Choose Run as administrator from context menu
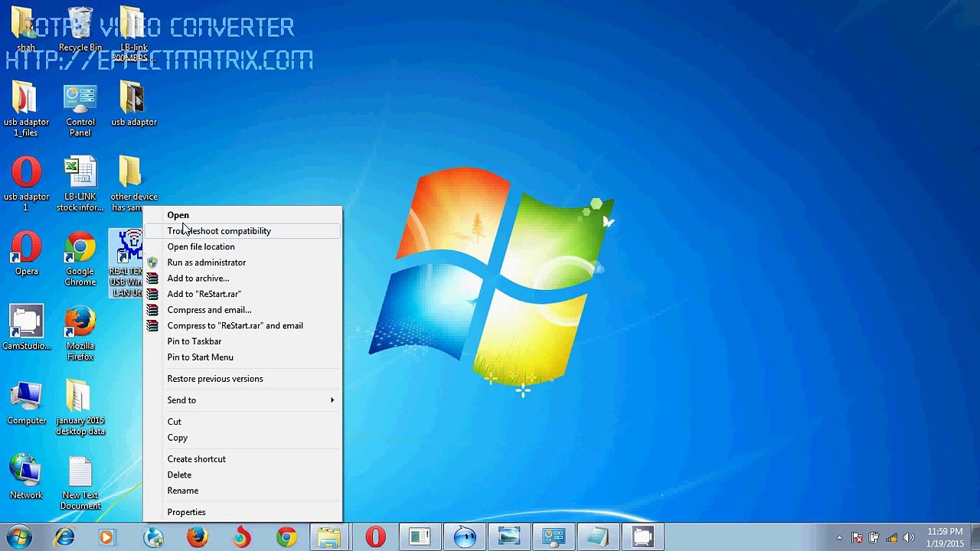This screenshot has height=551, width=980. pyautogui.click(x=206, y=262)
